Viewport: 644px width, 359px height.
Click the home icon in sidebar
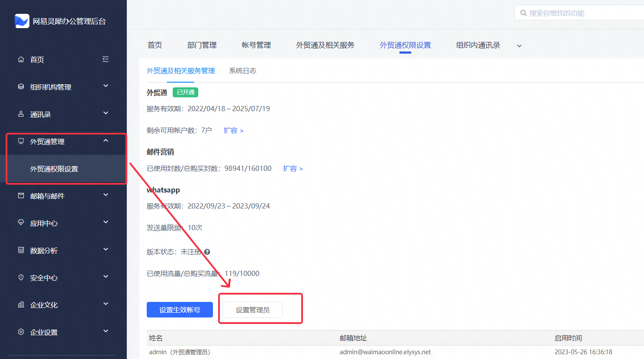coord(21,59)
